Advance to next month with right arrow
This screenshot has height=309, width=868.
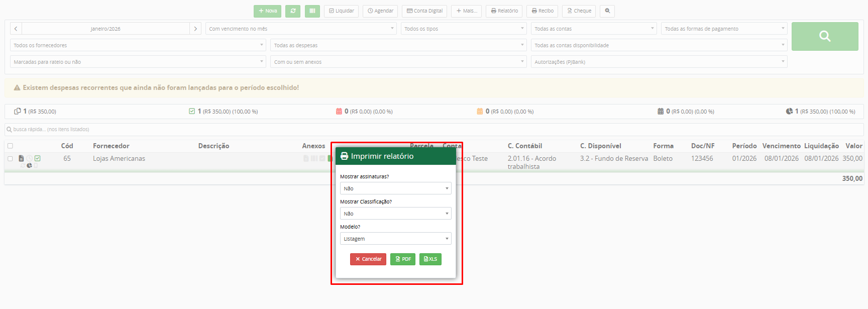tap(195, 29)
